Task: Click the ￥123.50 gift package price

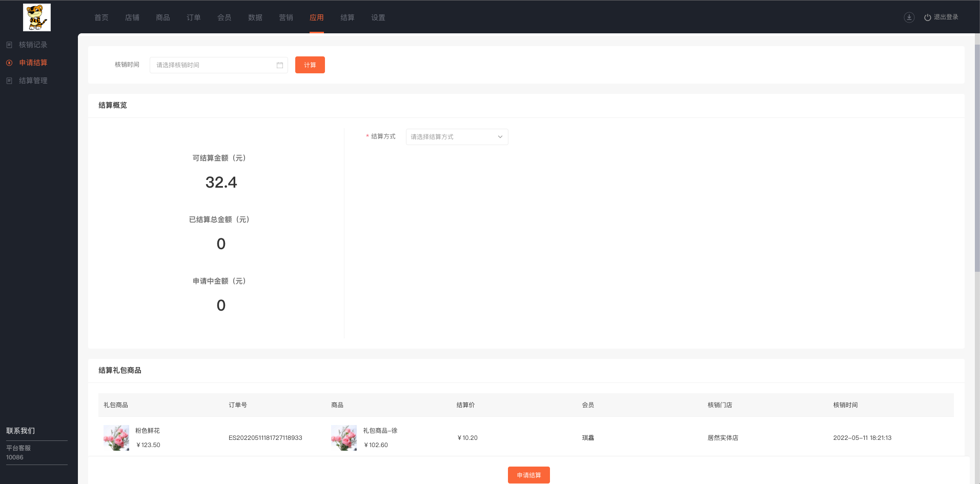Action: click(148, 445)
